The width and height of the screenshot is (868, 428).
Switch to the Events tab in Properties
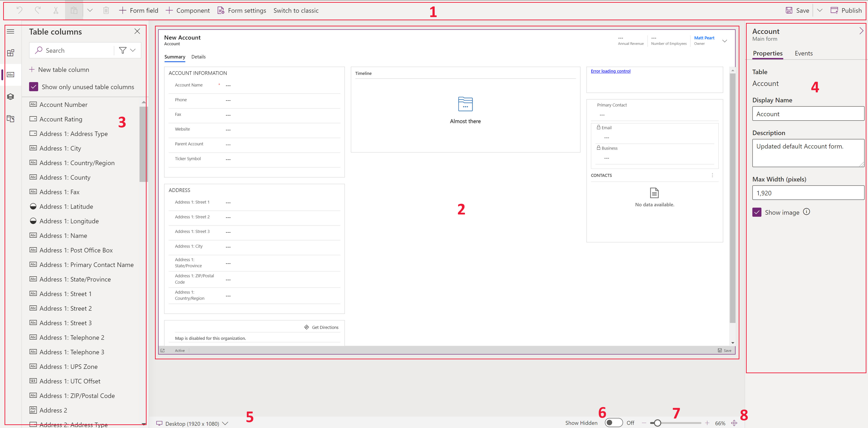[x=804, y=53]
